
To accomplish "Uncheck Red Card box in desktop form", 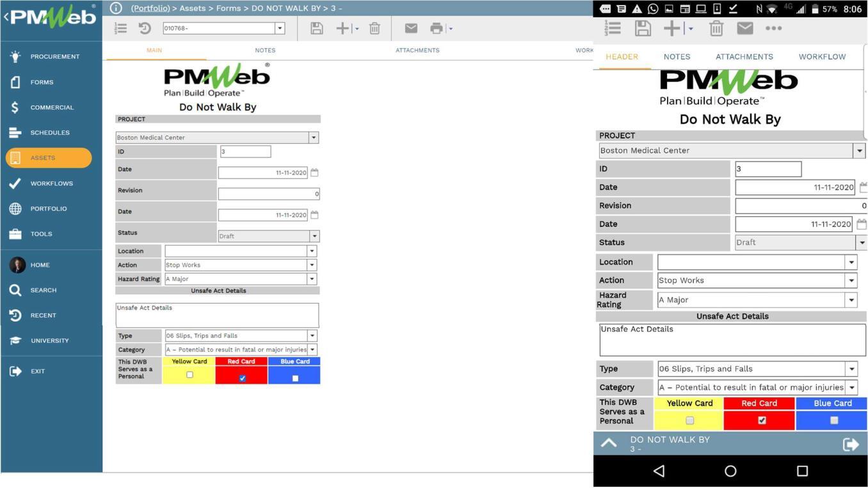I will pos(242,379).
